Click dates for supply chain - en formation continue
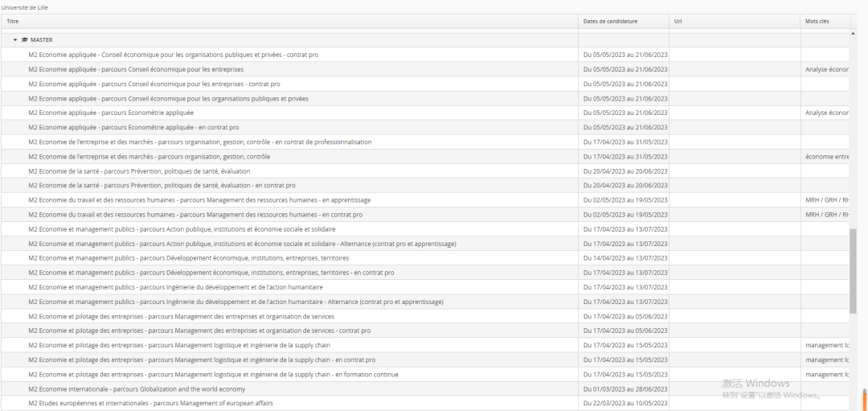The width and height of the screenshot is (868, 411). 625,375
